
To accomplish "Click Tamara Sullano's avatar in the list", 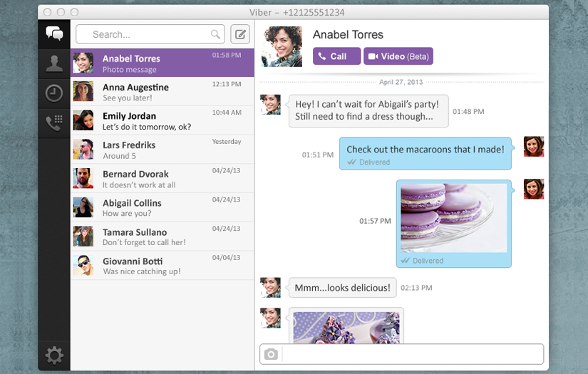I will tap(83, 237).
